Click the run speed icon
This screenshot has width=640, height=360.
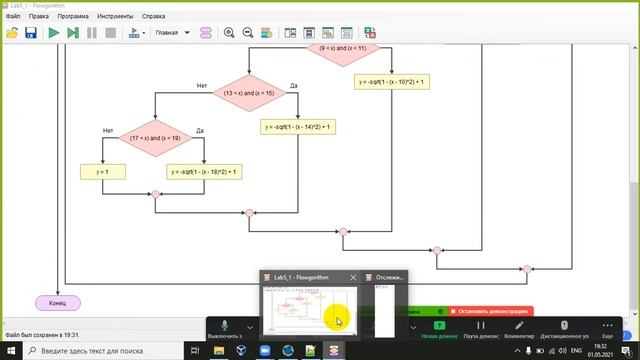click(x=134, y=33)
